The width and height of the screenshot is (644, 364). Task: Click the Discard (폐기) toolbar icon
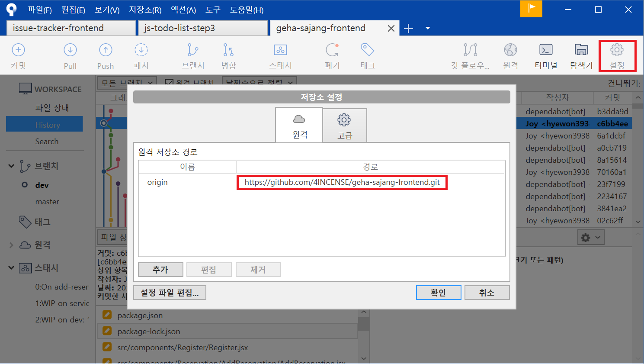[332, 50]
